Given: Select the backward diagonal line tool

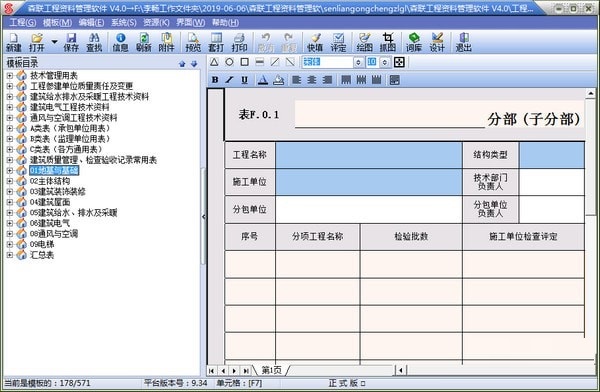Looking at the screenshot, I should pyautogui.click(x=290, y=62).
